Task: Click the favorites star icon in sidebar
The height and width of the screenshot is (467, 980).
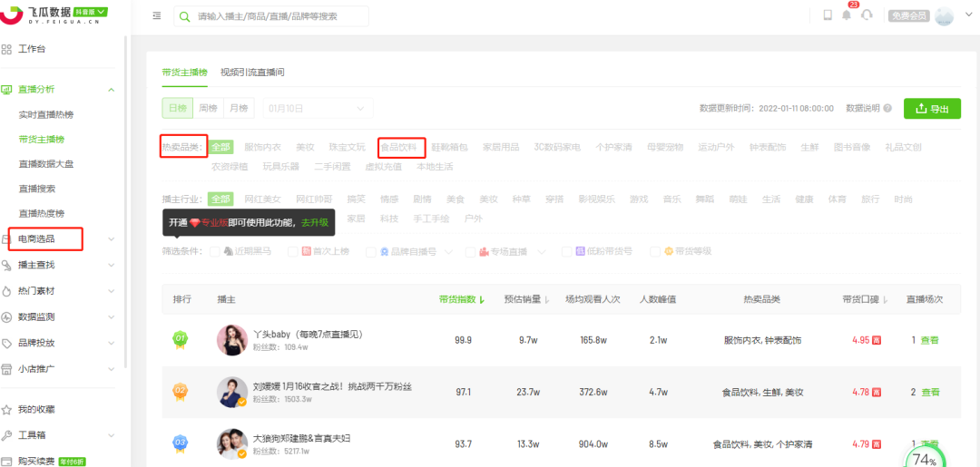Action: [7, 410]
